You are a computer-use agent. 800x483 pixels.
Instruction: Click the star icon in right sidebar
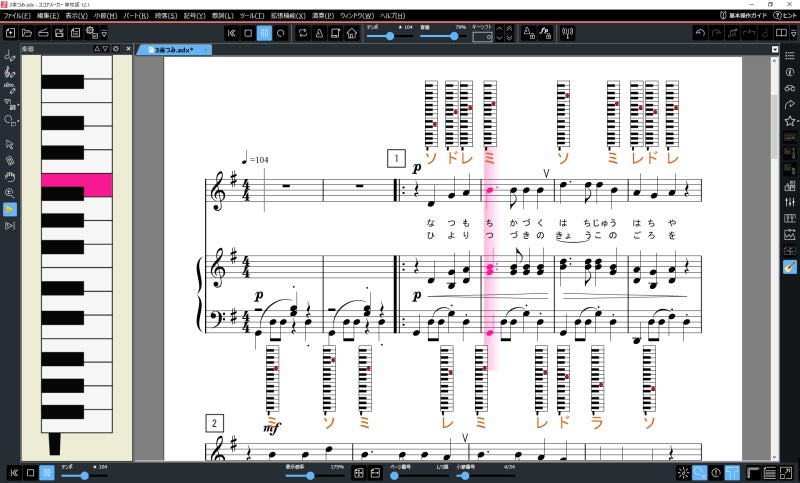789,120
